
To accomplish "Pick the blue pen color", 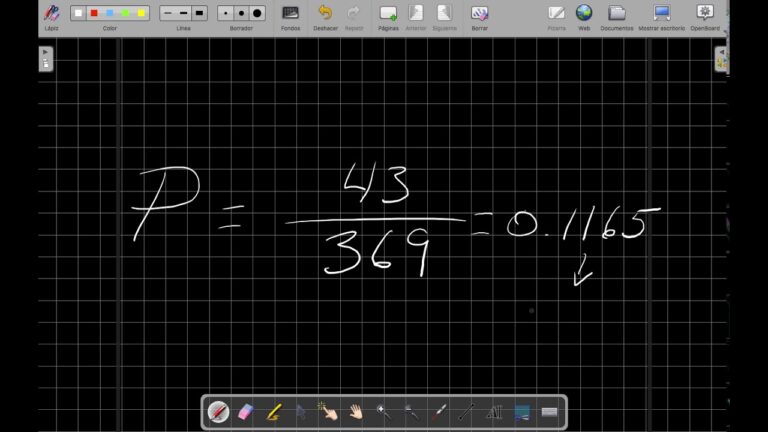I will [110, 13].
